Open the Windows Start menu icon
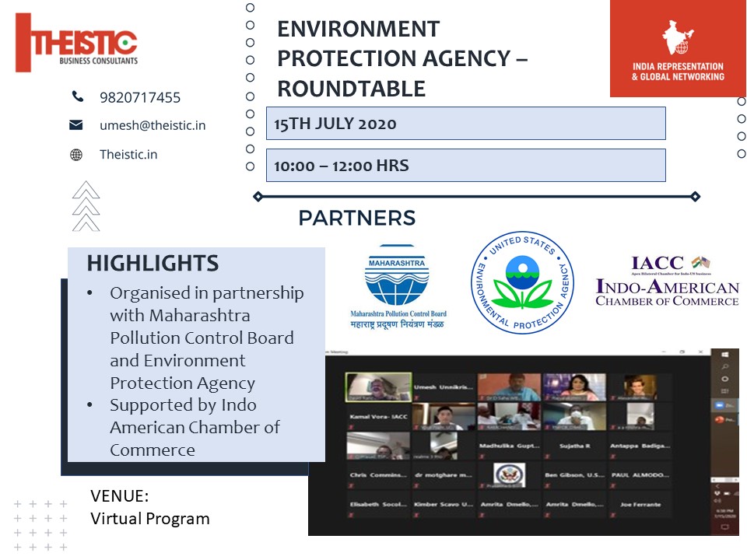This screenshot has width=747, height=560. coord(725,354)
